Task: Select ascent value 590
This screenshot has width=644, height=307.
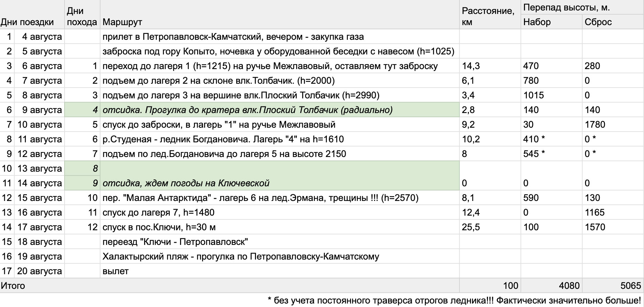Action: (x=552, y=198)
